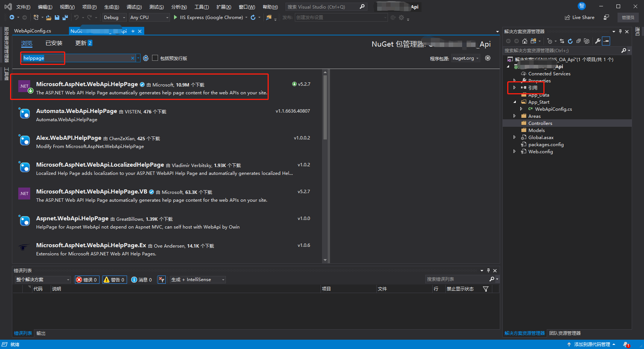Toggle the Messages 0 filter button
Image resolution: width=644 pixels, height=349 pixels.
(x=142, y=280)
